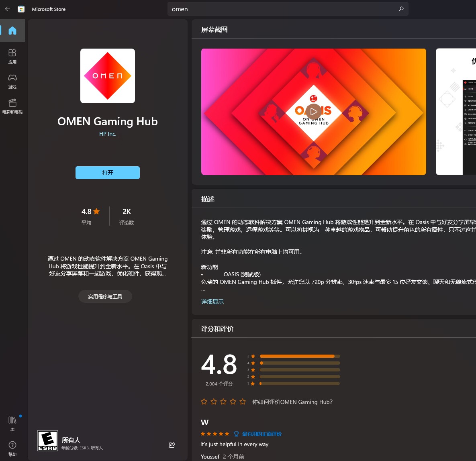Open the Home tab in sidebar
This screenshot has height=461, width=476.
pyautogui.click(x=12, y=31)
